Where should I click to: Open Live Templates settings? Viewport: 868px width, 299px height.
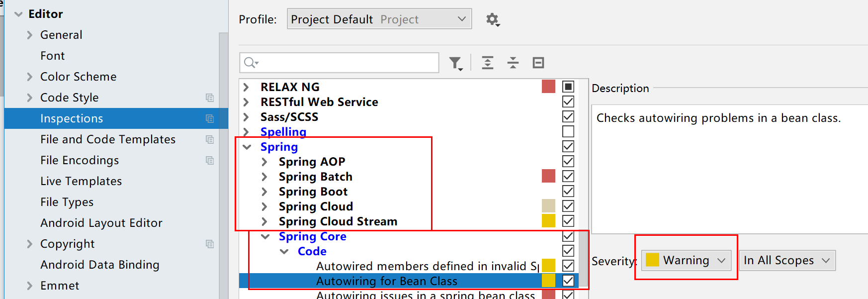coord(81,181)
